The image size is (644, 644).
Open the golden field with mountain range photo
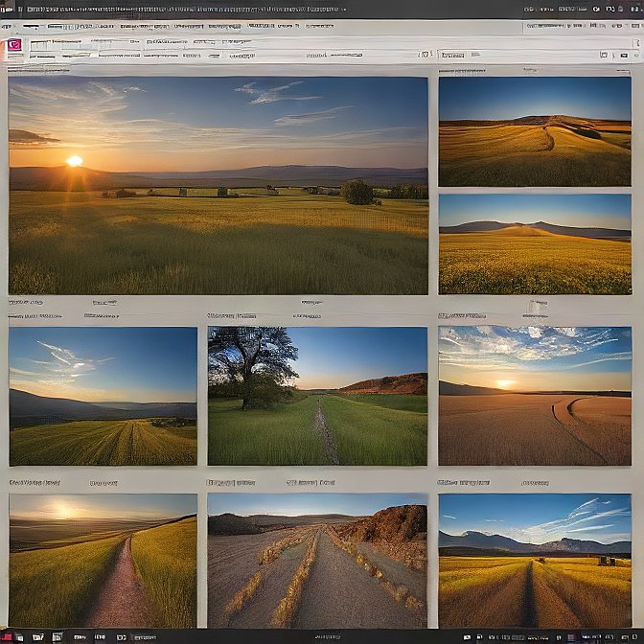[535, 561]
